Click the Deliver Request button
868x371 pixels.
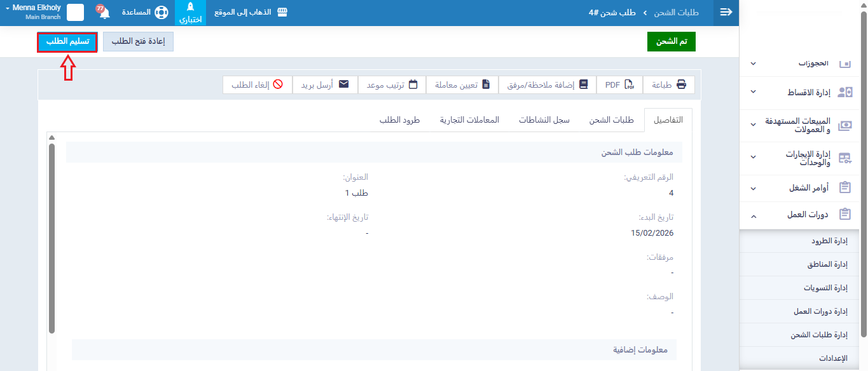pyautogui.click(x=67, y=42)
